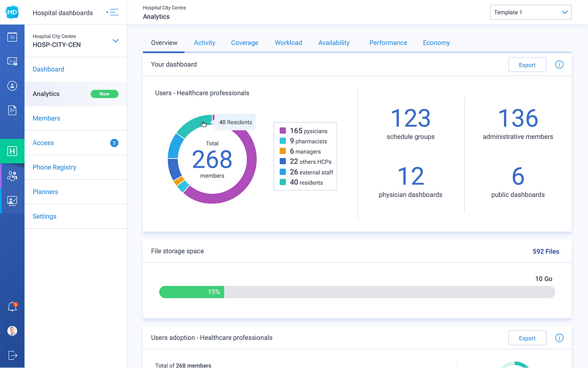This screenshot has width=588, height=368.
Task: Click the purple physicians legend swatch
Action: click(x=283, y=131)
